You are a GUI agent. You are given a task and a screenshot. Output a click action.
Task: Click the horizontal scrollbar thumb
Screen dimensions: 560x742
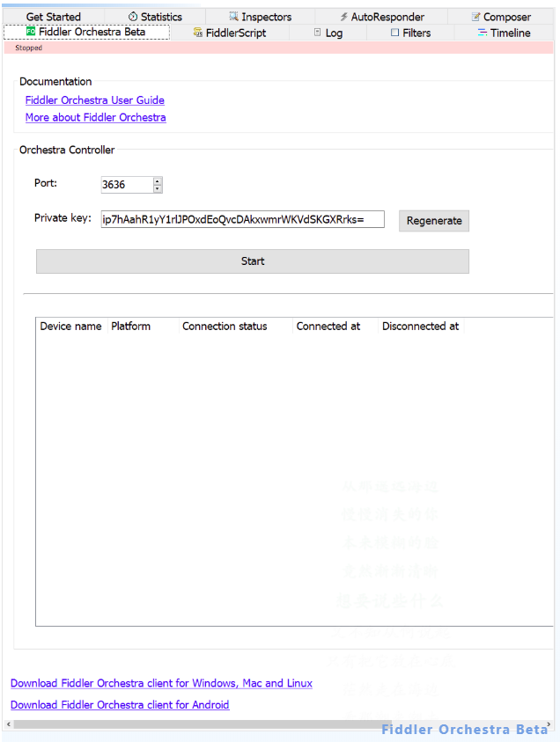coord(203,724)
